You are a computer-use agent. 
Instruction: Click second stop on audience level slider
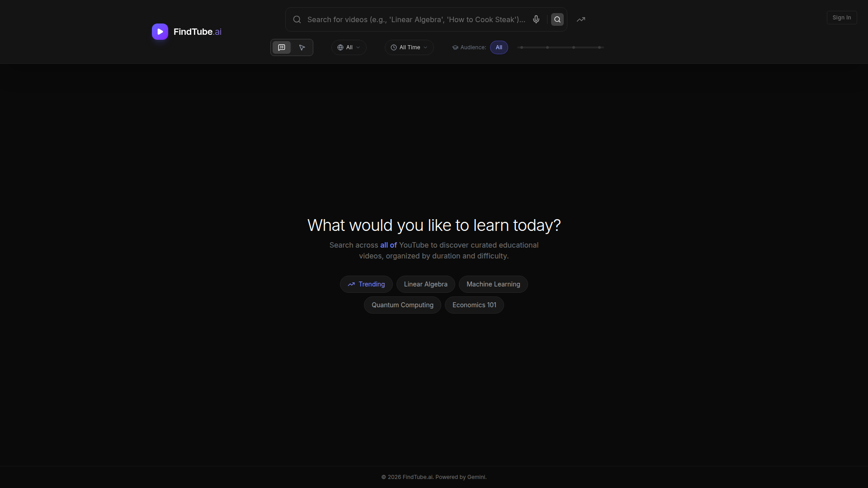pos(547,47)
